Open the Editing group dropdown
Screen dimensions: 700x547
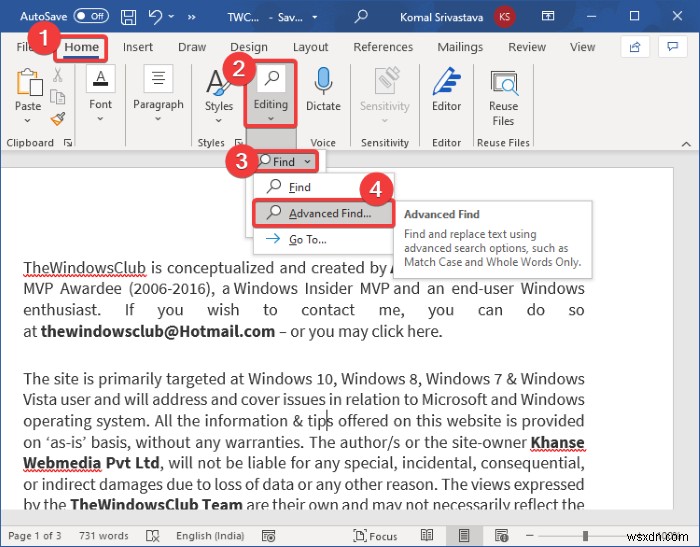coord(271,94)
